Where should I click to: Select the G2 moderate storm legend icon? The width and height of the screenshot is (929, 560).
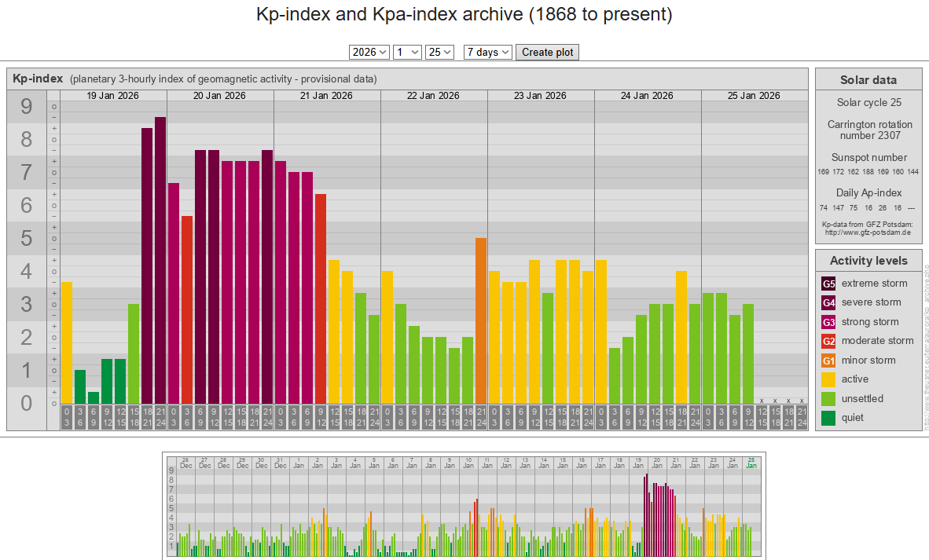(828, 341)
